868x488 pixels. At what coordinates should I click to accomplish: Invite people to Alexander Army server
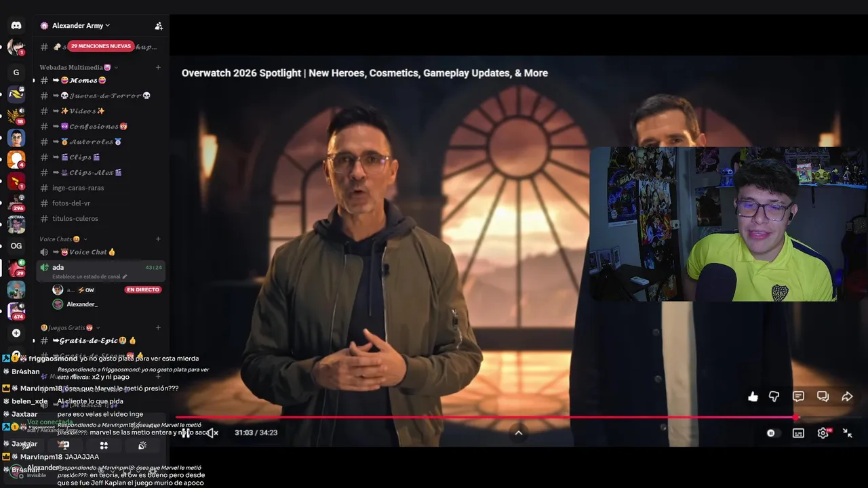159,26
